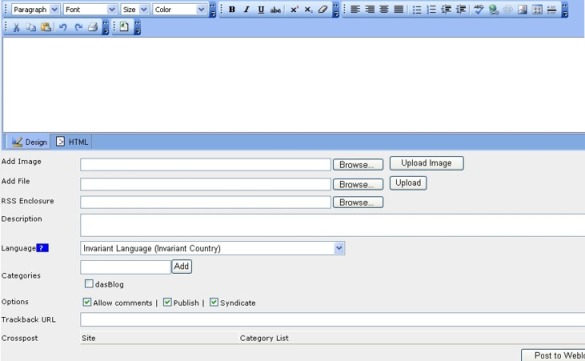The width and height of the screenshot is (585, 361).
Task: Redo the last action
Action: 78,27
